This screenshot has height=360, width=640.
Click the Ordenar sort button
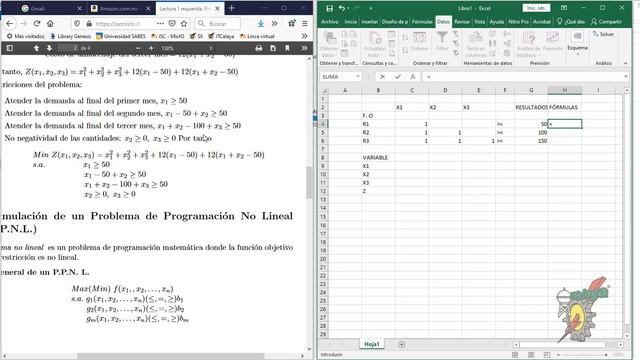pos(419,42)
